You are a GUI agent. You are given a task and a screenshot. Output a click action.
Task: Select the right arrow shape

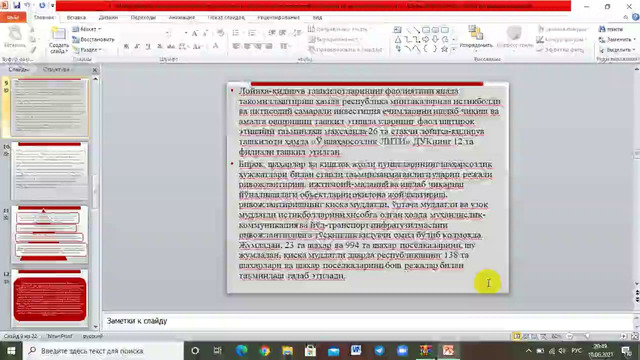click(426, 39)
